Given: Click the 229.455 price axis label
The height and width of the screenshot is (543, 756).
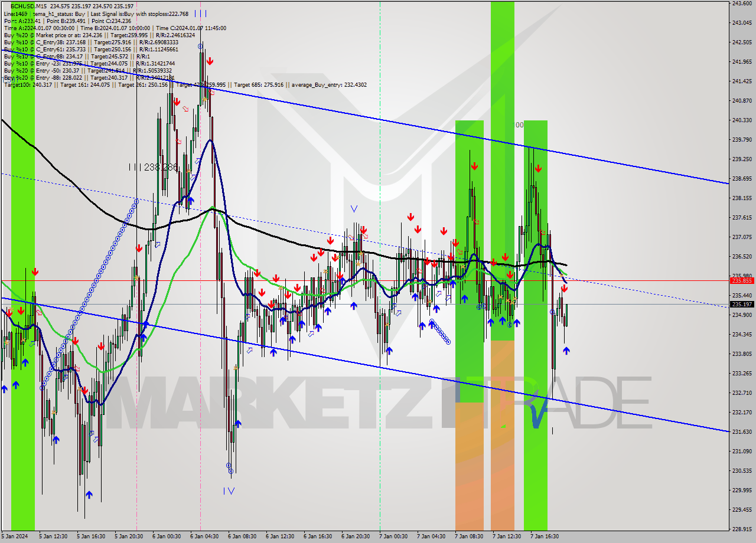Looking at the screenshot, I should pyautogui.click(x=742, y=510).
